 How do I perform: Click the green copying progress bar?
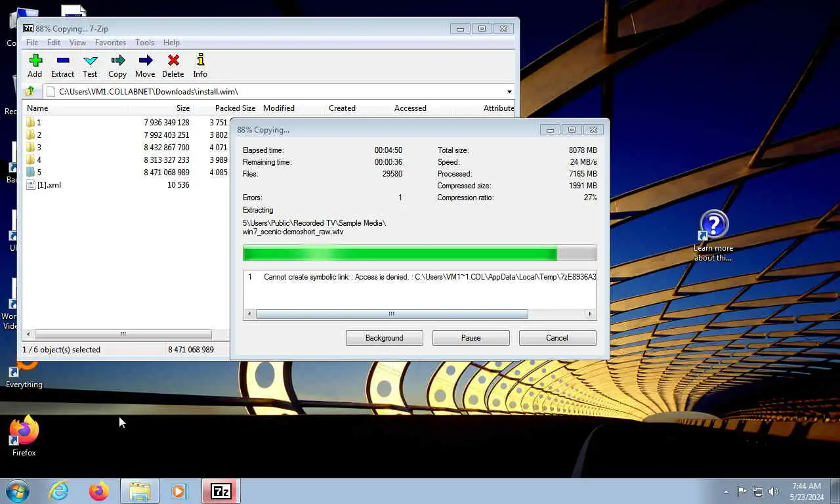[x=419, y=253]
